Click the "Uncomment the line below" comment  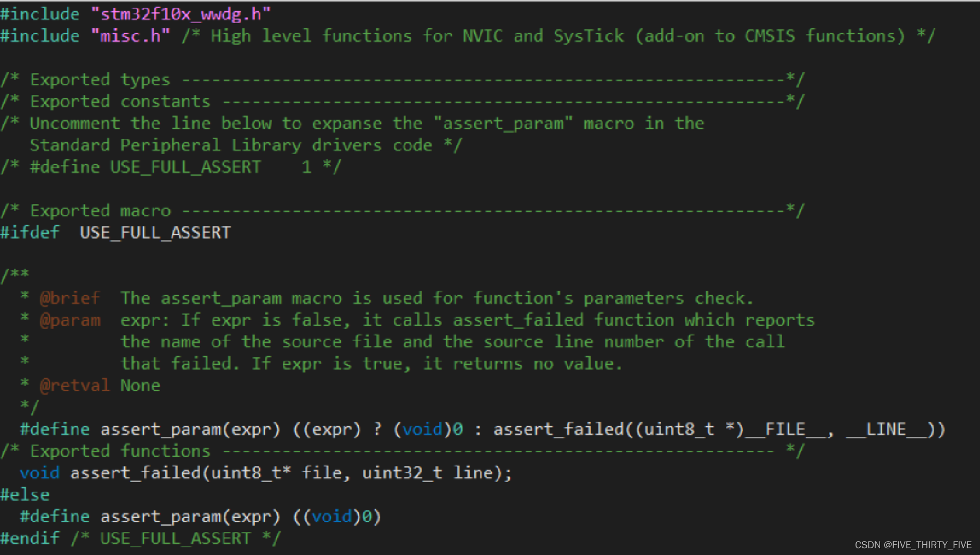pos(352,123)
